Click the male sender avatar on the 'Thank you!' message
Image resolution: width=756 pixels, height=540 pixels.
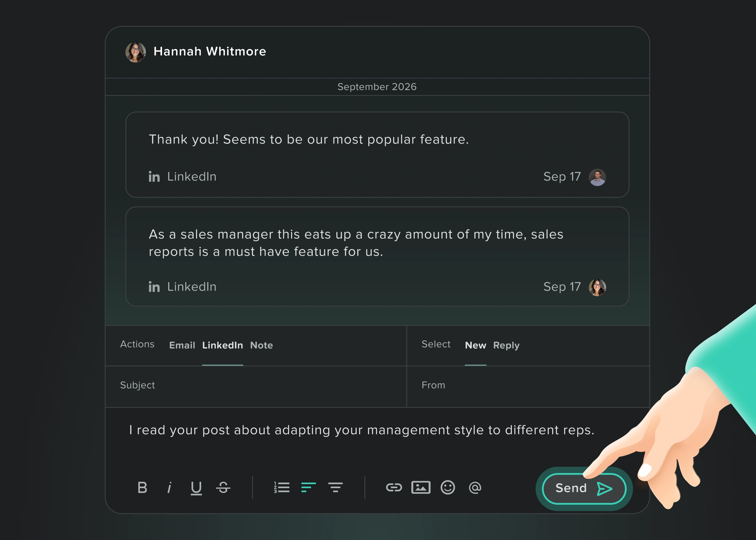coord(597,177)
